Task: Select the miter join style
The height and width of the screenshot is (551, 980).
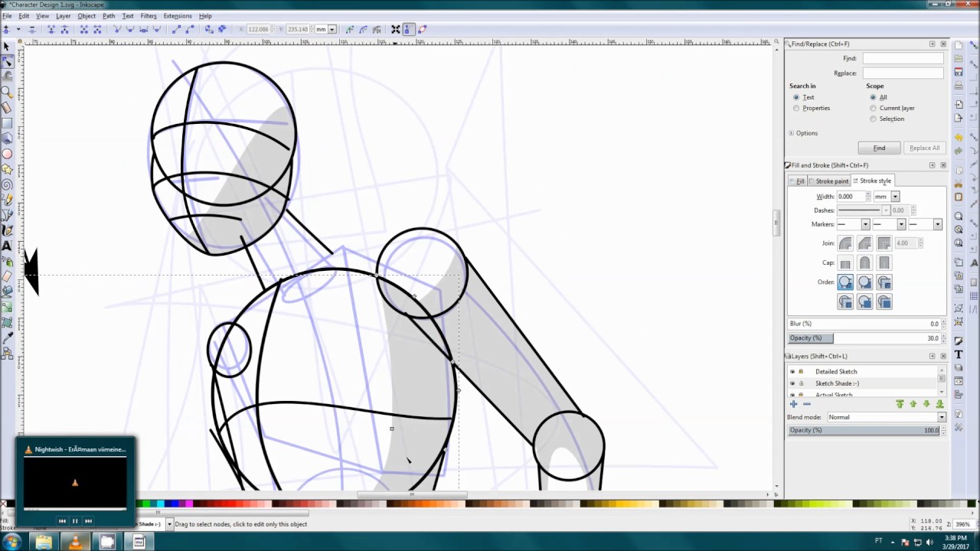Action: click(x=884, y=243)
